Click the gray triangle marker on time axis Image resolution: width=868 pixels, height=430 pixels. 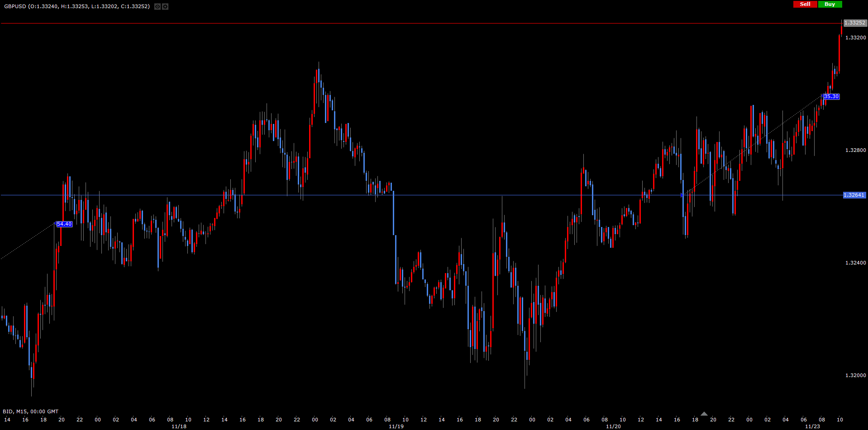pos(704,414)
